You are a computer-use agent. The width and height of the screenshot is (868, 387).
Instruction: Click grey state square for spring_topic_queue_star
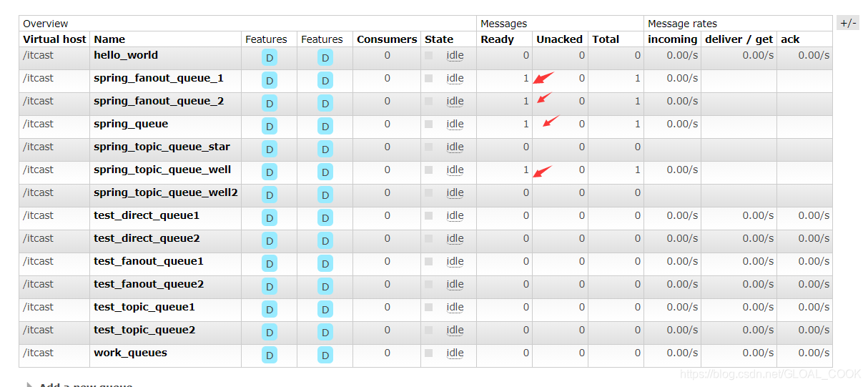click(x=429, y=147)
